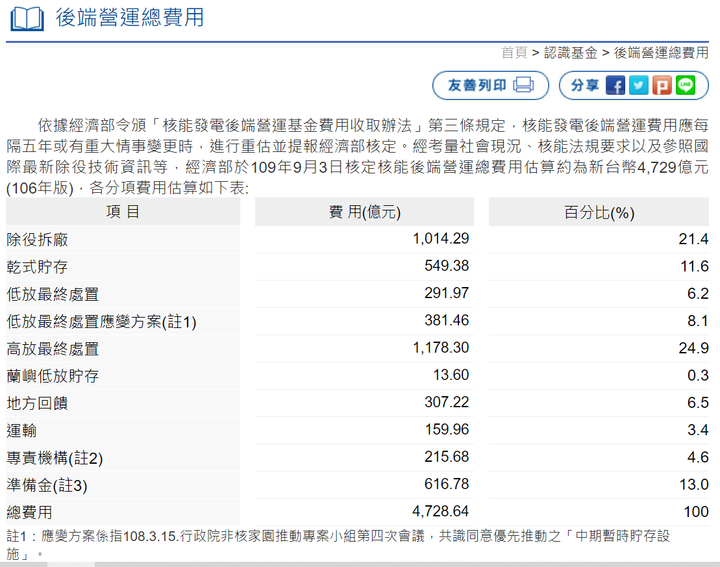The width and height of the screenshot is (720, 567).
Task: Click the 後端營運總費用 page heading
Action: point(130,18)
